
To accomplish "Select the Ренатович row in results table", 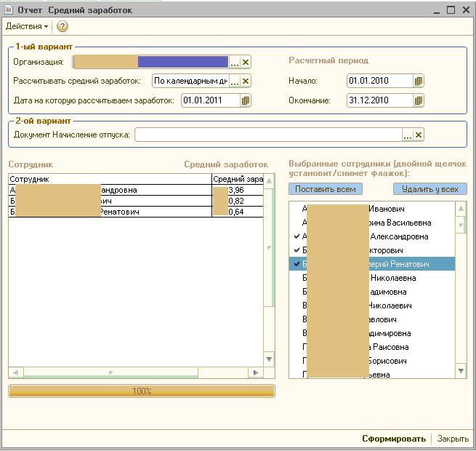I will [x=136, y=212].
